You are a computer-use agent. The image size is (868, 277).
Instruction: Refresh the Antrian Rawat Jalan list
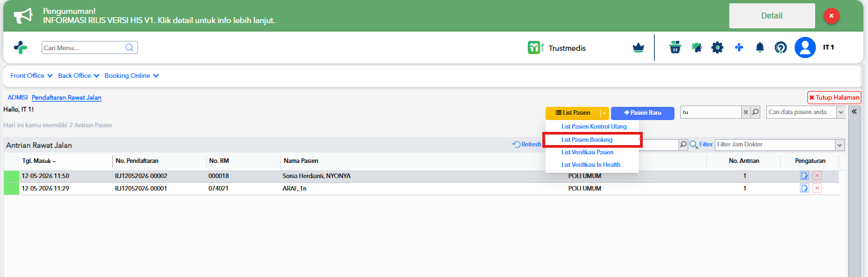pyautogui.click(x=526, y=144)
